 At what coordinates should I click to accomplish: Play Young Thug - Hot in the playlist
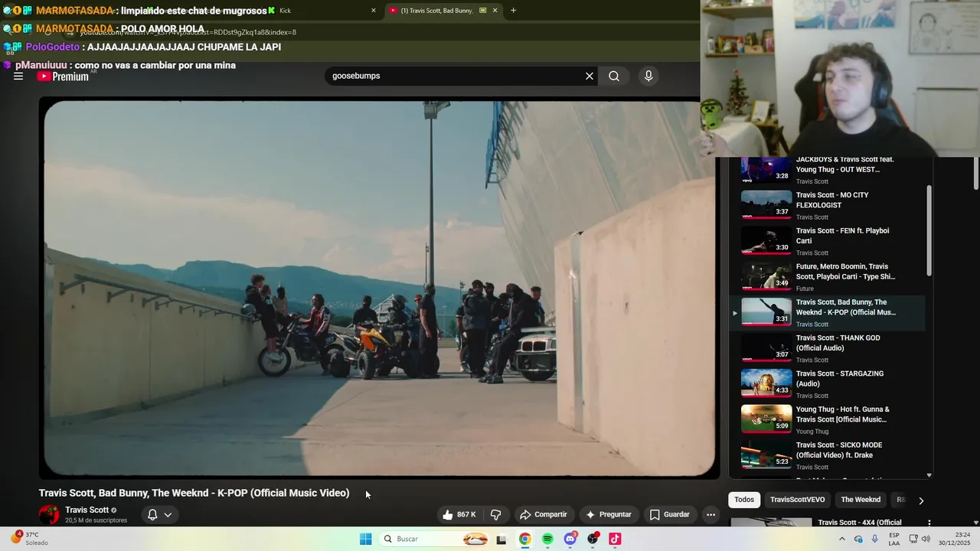(827, 419)
